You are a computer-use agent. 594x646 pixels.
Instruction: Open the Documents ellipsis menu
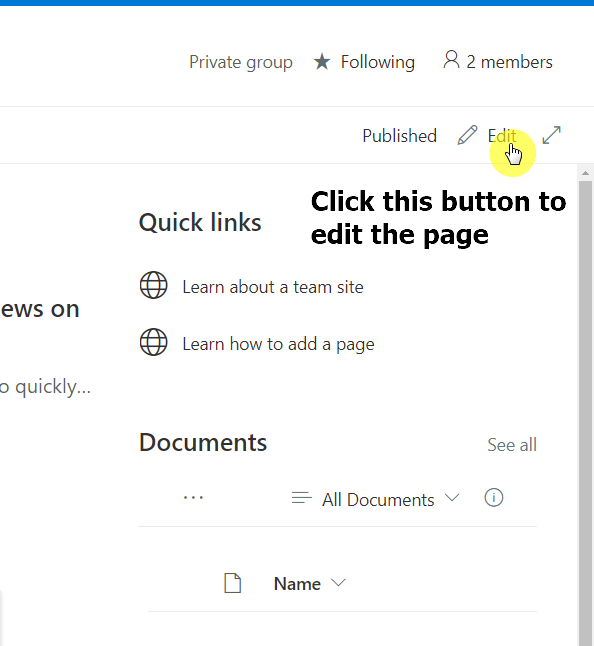pyautogui.click(x=193, y=498)
